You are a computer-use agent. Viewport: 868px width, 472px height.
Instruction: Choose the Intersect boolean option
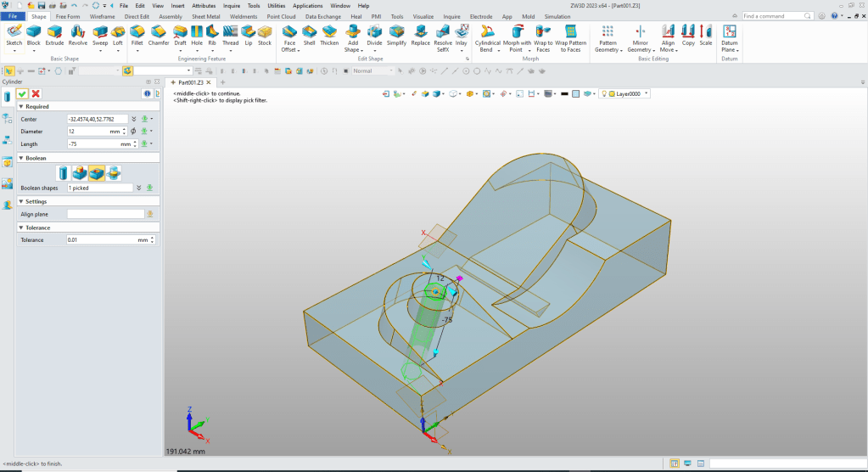[x=114, y=172]
